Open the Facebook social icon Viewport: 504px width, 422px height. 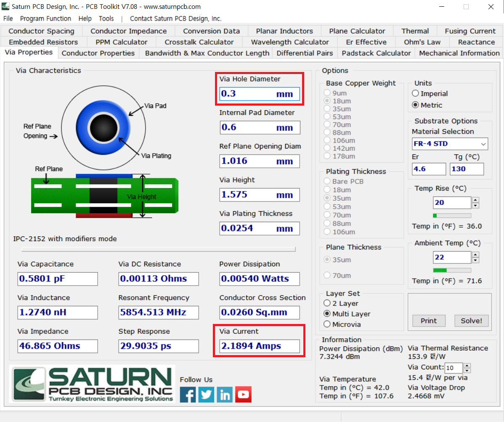pyautogui.click(x=188, y=394)
